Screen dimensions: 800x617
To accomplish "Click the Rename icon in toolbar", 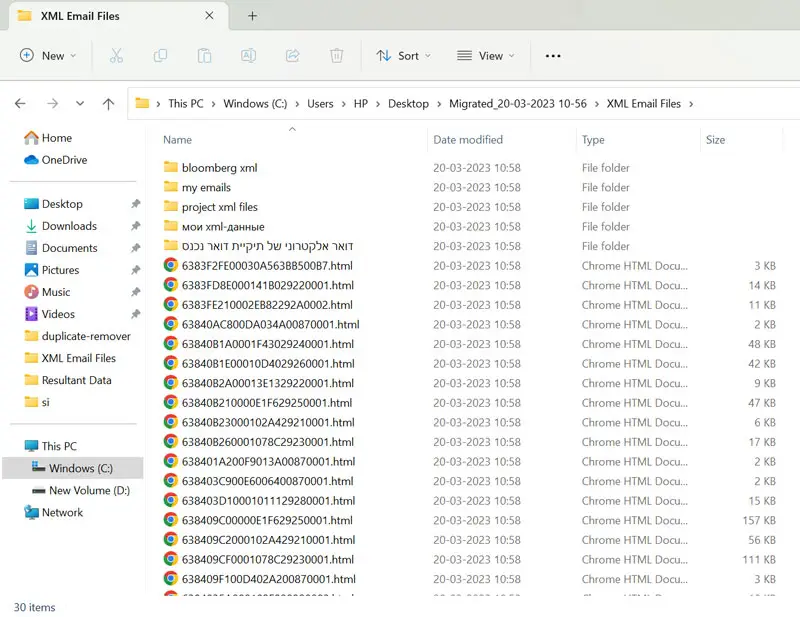I will (248, 56).
